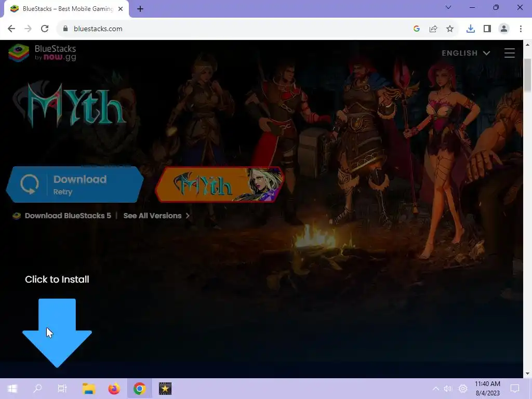
Task: Click the scrollbar up arrow
Action: click(x=528, y=45)
